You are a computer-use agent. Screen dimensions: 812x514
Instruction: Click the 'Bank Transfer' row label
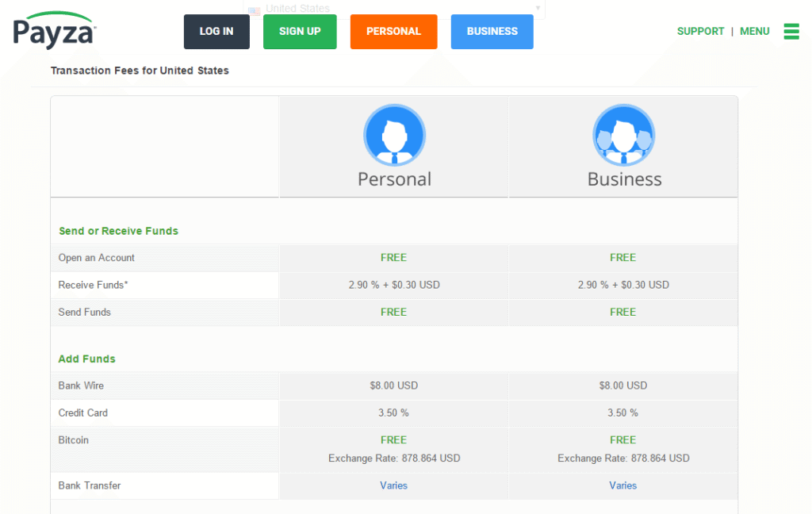pyautogui.click(x=90, y=485)
